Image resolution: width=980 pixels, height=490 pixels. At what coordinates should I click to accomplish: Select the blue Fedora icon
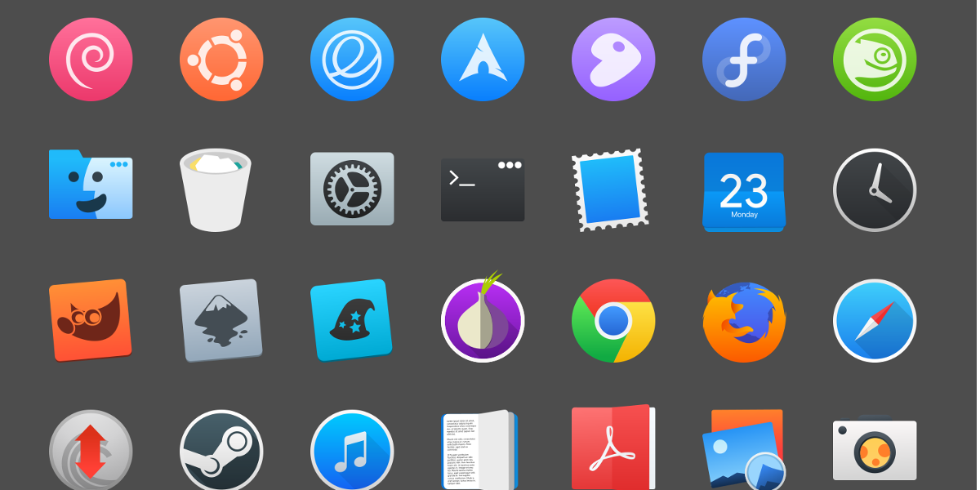[744, 60]
